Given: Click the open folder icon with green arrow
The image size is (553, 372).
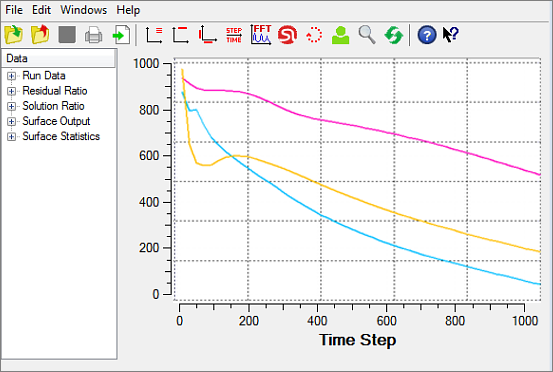Looking at the screenshot, I should (14, 35).
